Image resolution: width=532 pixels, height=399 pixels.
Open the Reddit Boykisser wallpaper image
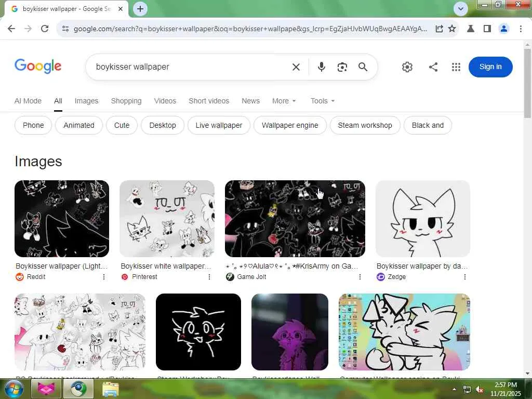[62, 219]
